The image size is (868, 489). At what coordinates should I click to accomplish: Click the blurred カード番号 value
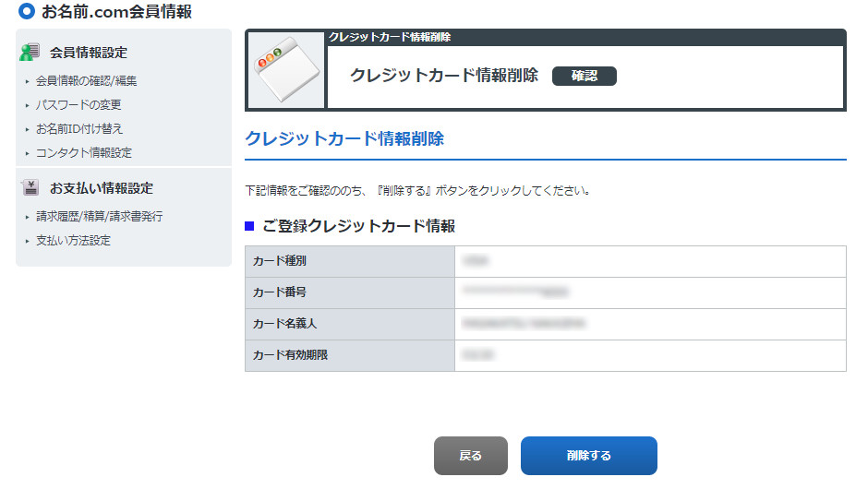515,292
